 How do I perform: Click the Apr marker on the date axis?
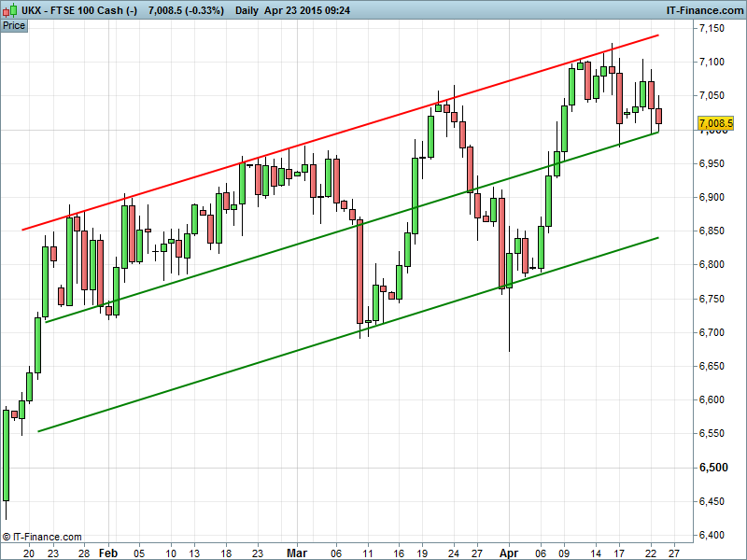coord(509,553)
